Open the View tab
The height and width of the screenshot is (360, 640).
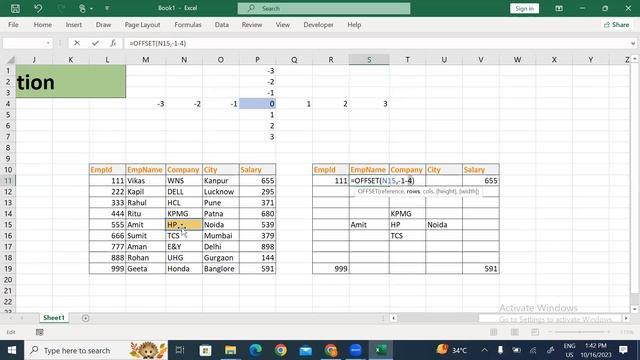(282, 25)
